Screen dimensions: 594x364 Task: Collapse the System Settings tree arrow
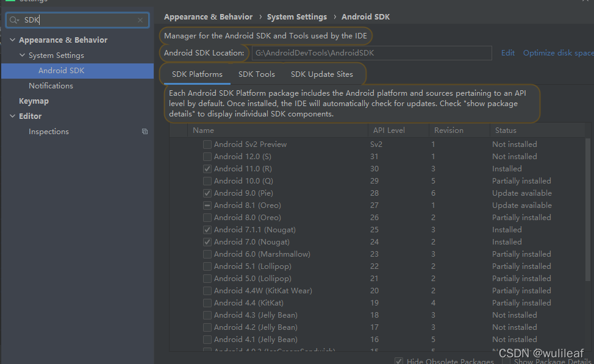click(23, 55)
